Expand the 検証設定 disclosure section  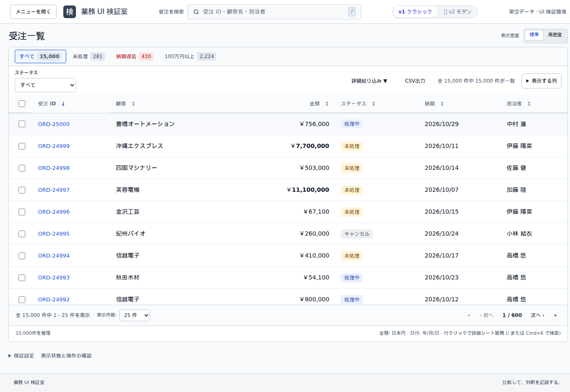coord(21,356)
